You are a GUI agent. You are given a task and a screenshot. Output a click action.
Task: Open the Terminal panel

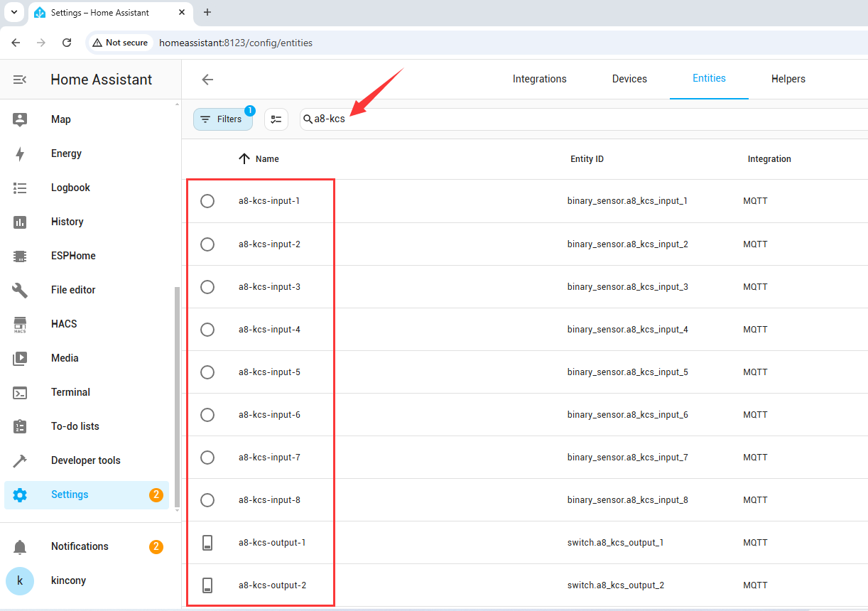click(x=70, y=392)
